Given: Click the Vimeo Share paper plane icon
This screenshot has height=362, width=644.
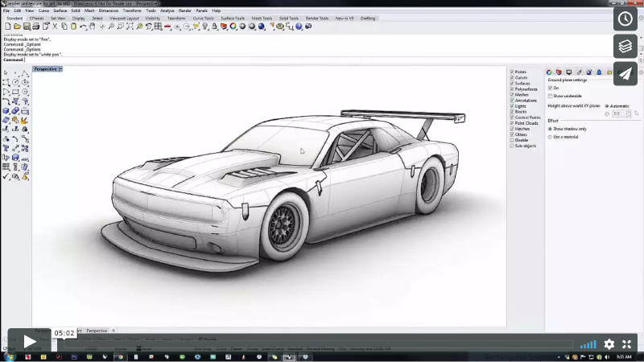Looking at the screenshot, I should coord(625,74).
